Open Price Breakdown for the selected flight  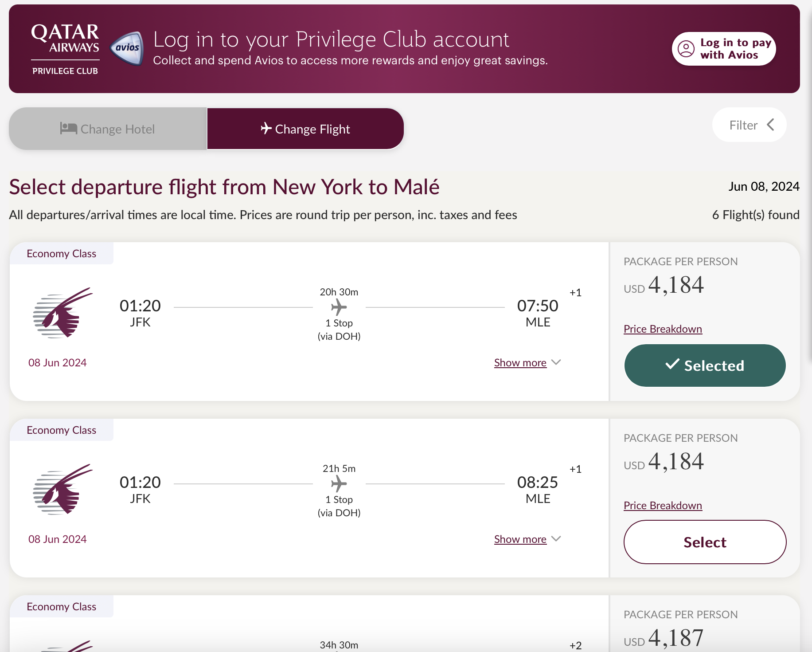click(x=663, y=329)
